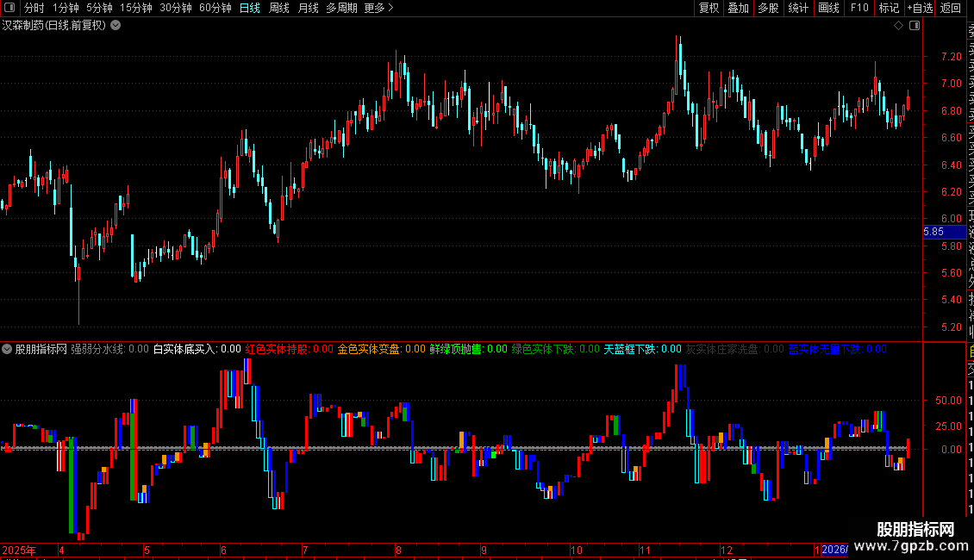
Task: Switch to the 周线 weekly tab
Action: click(x=279, y=8)
